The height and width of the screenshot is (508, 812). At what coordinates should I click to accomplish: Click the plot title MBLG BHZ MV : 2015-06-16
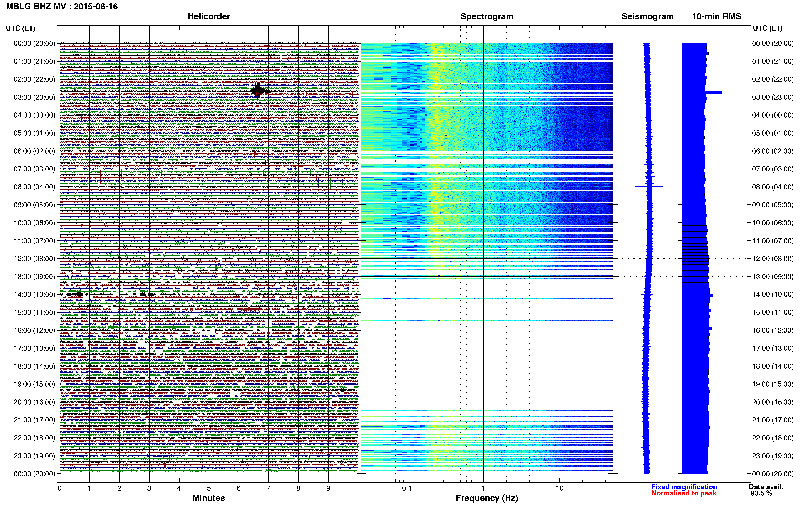tap(62, 6)
